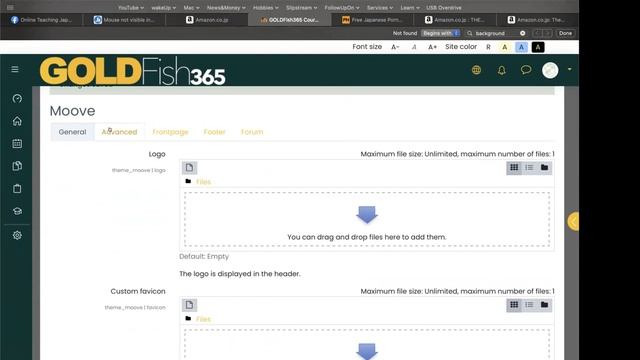Open the dashboard gauge icon in sidebar
The image size is (640, 360).
[17, 98]
